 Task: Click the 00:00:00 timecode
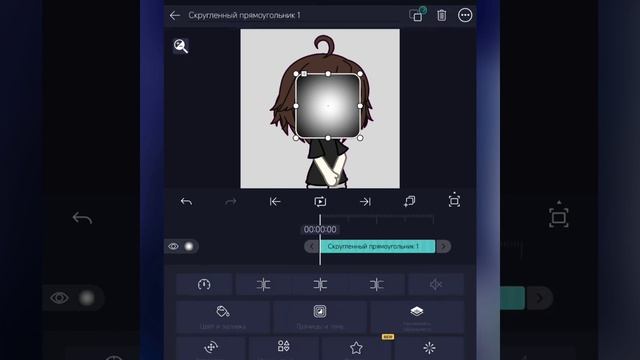coord(320,229)
